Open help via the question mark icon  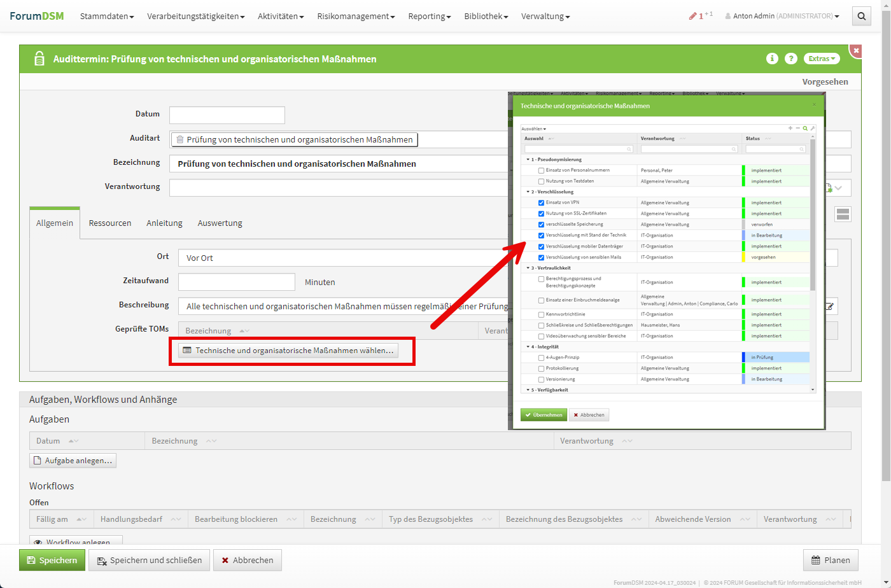pos(790,59)
